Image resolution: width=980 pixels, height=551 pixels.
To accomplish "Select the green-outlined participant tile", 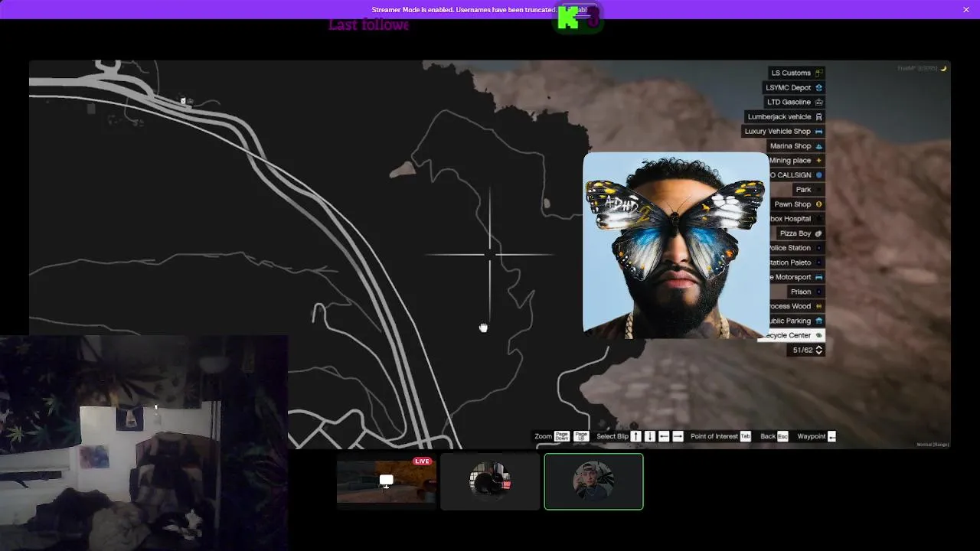I will 593,481.
